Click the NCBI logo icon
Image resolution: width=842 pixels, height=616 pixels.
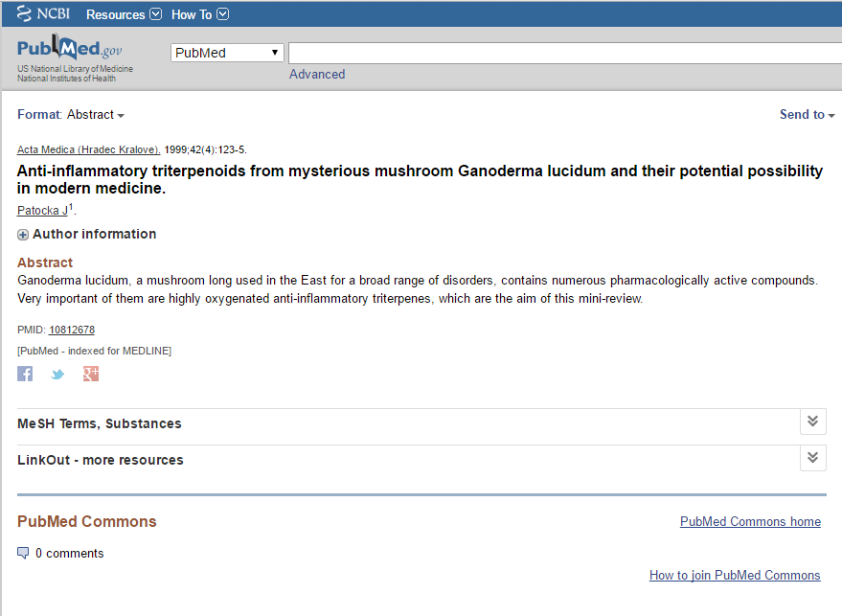25,14
